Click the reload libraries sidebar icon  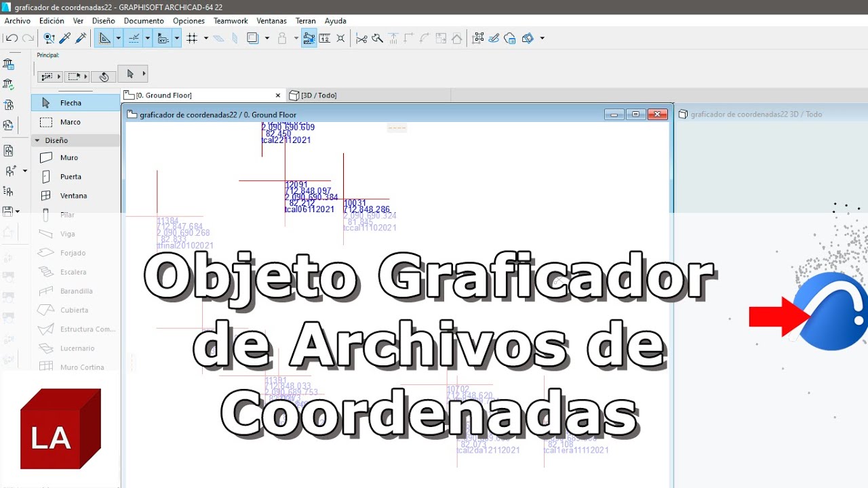(x=8, y=85)
